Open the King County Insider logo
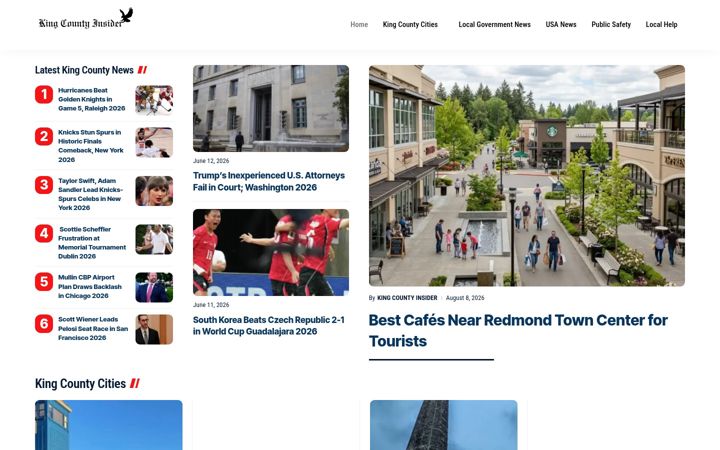The height and width of the screenshot is (450, 720). click(86, 19)
